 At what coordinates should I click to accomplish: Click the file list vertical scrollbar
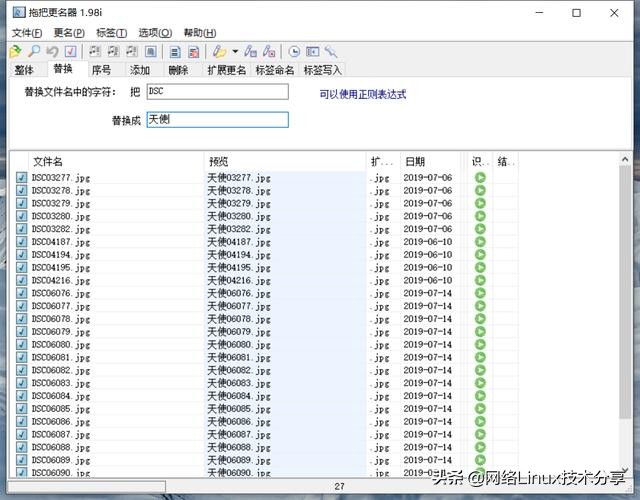(625, 292)
